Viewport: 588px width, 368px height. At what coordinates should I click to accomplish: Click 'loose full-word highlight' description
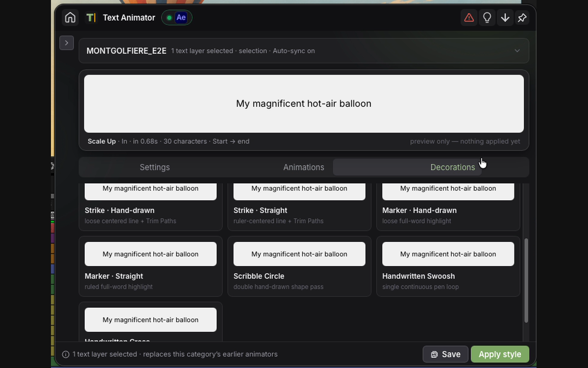pyautogui.click(x=416, y=221)
